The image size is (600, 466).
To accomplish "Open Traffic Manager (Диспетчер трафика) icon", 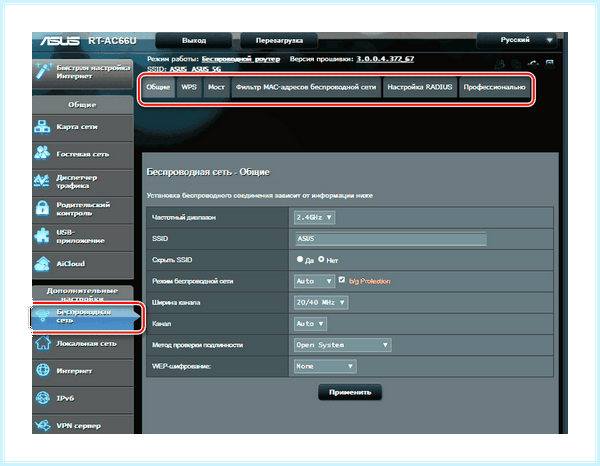I will tap(42, 181).
